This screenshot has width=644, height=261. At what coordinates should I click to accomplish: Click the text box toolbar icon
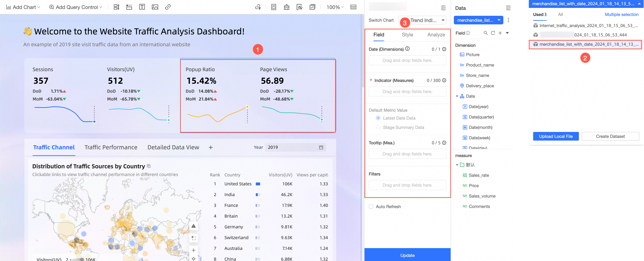142,7
